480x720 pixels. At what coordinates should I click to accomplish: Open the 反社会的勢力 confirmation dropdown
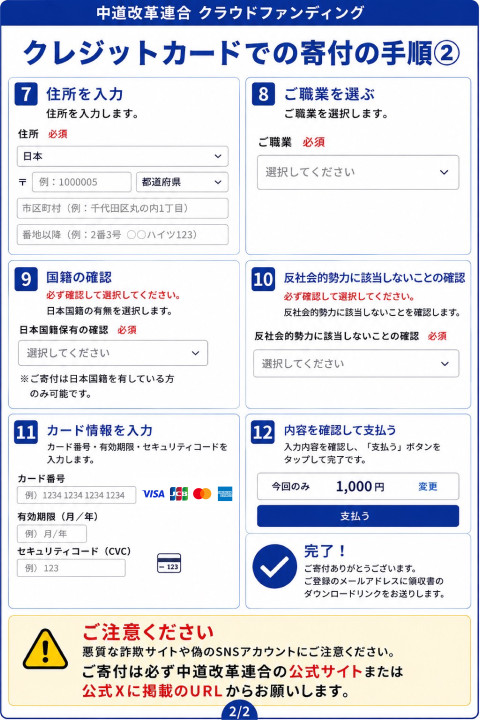(356, 364)
